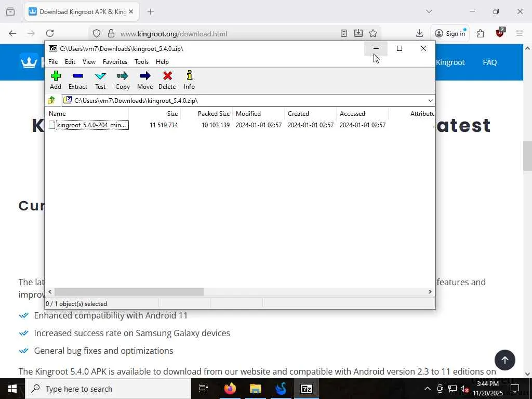This screenshot has height=399, width=532.
Task: Open the Windows notification center
Action: pos(515,389)
